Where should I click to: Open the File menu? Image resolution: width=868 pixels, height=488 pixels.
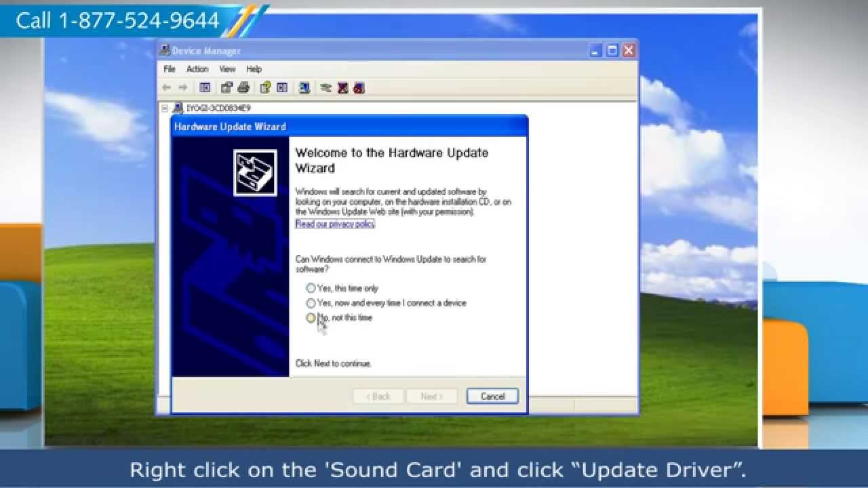170,69
